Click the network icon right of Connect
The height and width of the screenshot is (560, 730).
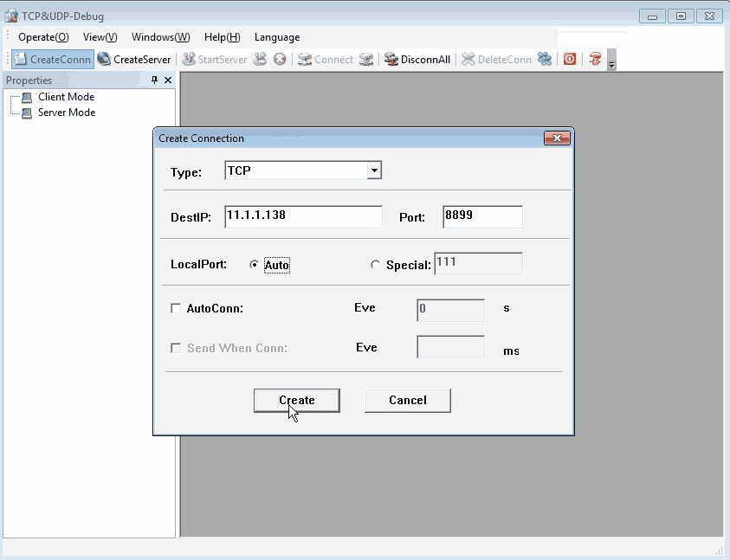(366, 60)
